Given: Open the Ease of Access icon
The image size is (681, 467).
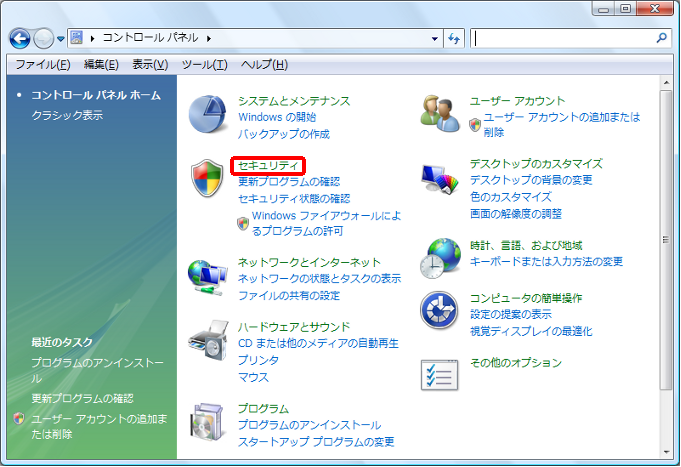Looking at the screenshot, I should tap(440, 311).
